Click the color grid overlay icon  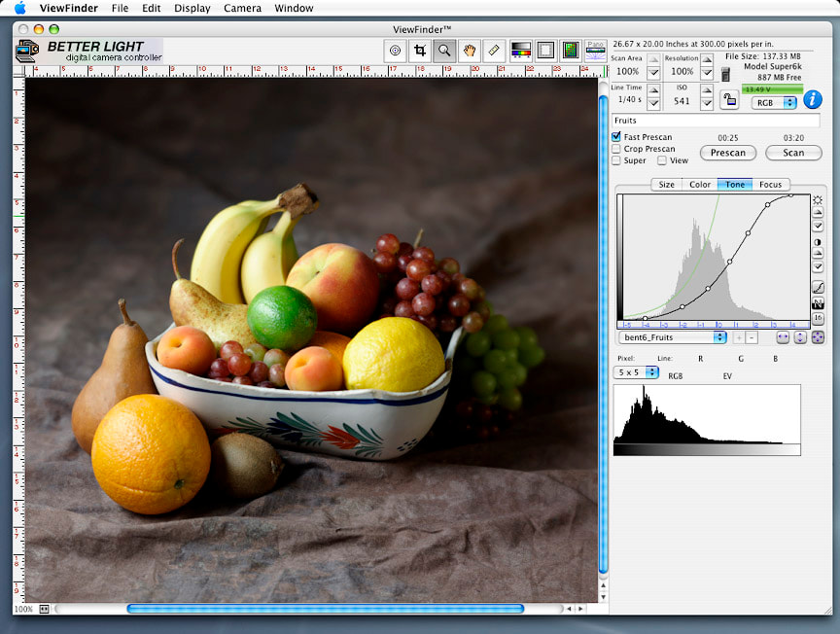tap(571, 51)
